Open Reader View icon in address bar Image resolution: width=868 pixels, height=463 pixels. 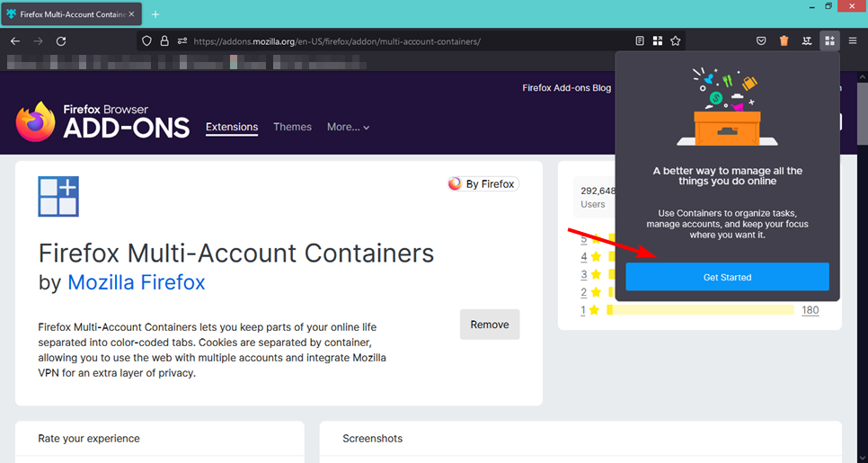tap(640, 40)
